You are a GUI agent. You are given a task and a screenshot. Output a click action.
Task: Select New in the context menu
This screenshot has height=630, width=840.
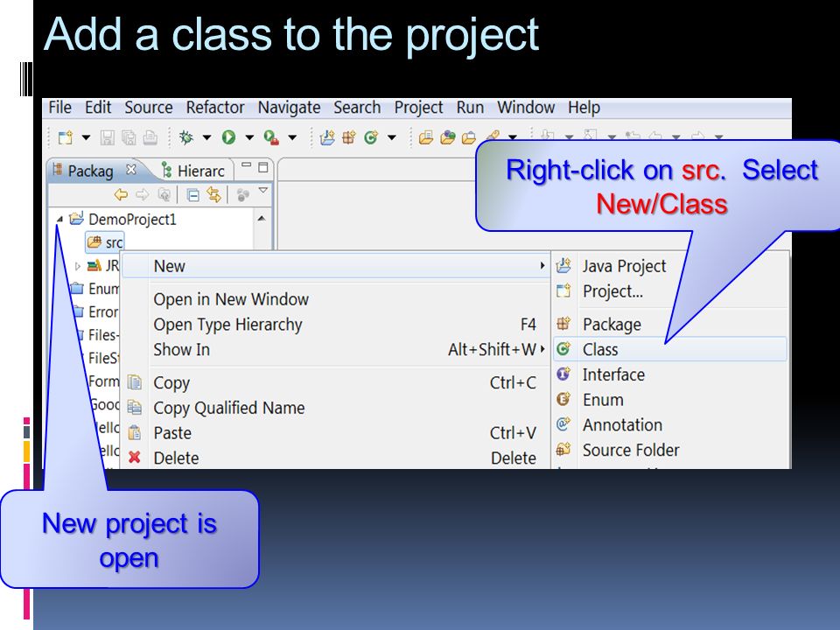[335, 266]
